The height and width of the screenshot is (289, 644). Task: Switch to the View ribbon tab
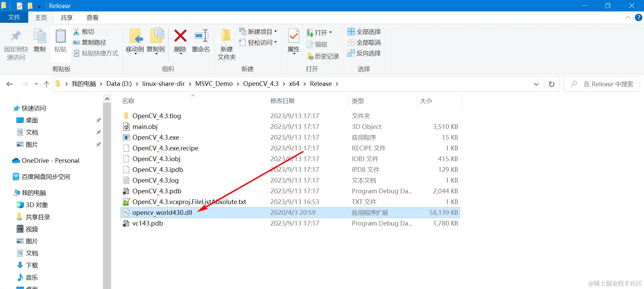coord(92,17)
